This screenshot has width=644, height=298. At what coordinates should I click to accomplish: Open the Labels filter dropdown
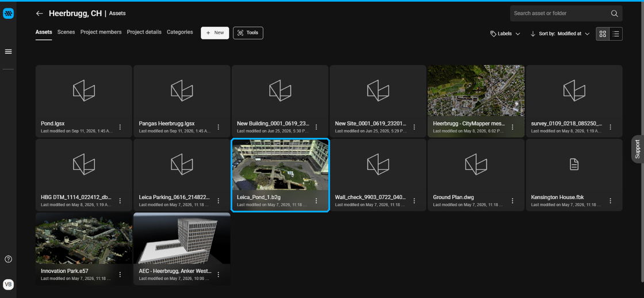tap(505, 34)
